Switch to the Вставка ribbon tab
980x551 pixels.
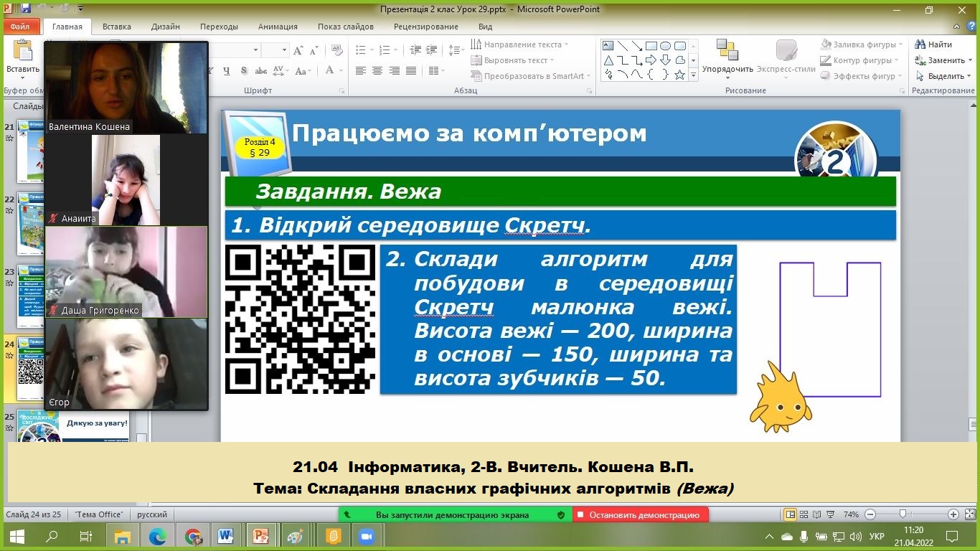coord(116,27)
